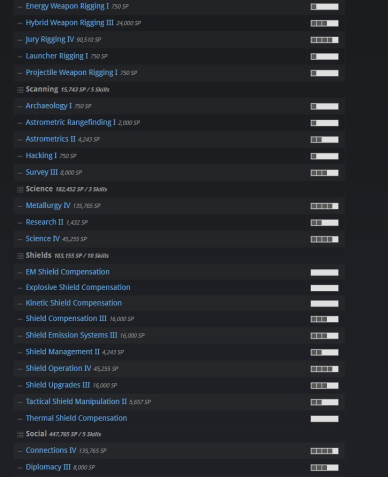Screen dimensions: 388x477
Task: Open the Tactical Shield Manipulation II link
Action: [76, 402]
